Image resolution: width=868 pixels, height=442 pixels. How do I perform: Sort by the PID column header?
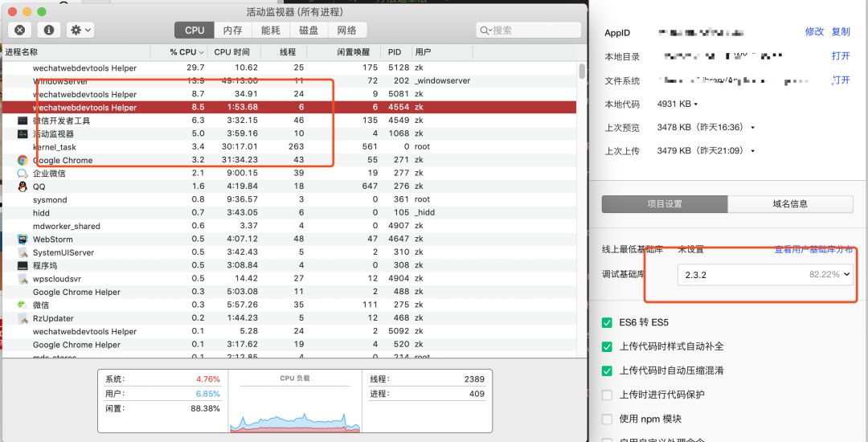coord(396,52)
